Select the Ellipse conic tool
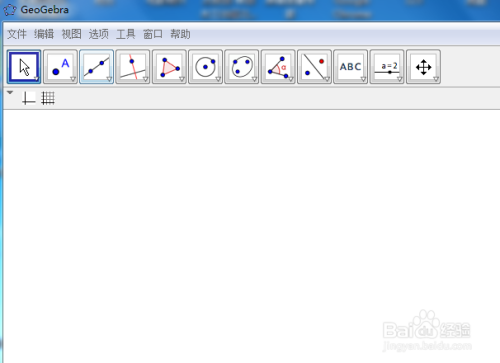 click(x=242, y=67)
